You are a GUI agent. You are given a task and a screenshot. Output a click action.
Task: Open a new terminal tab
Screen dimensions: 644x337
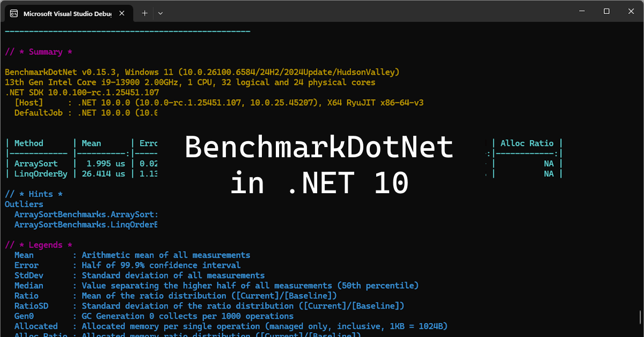click(144, 13)
